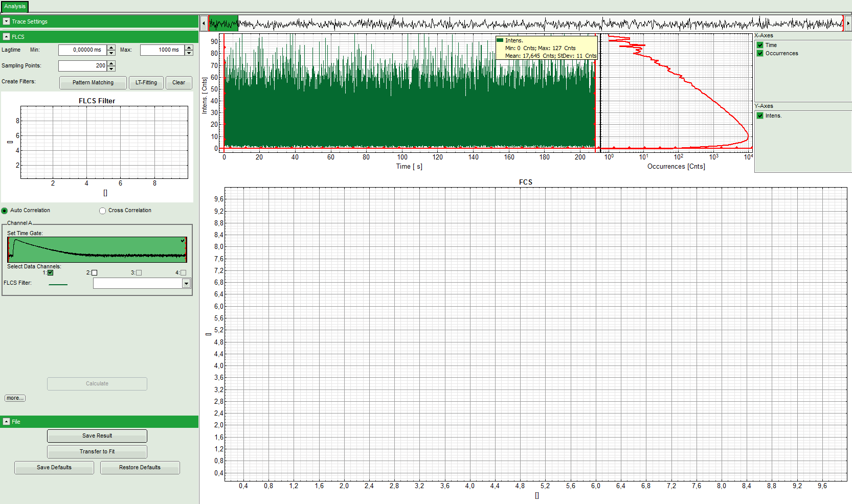Open the FLCS Filter dropdown
This screenshot has width=852, height=504.
[x=186, y=284]
